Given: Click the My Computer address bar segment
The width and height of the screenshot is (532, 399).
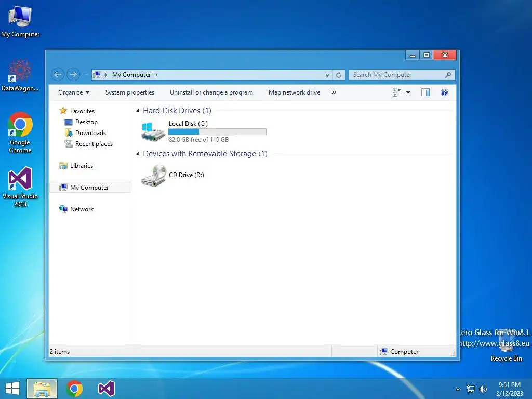Looking at the screenshot, I should pos(131,75).
